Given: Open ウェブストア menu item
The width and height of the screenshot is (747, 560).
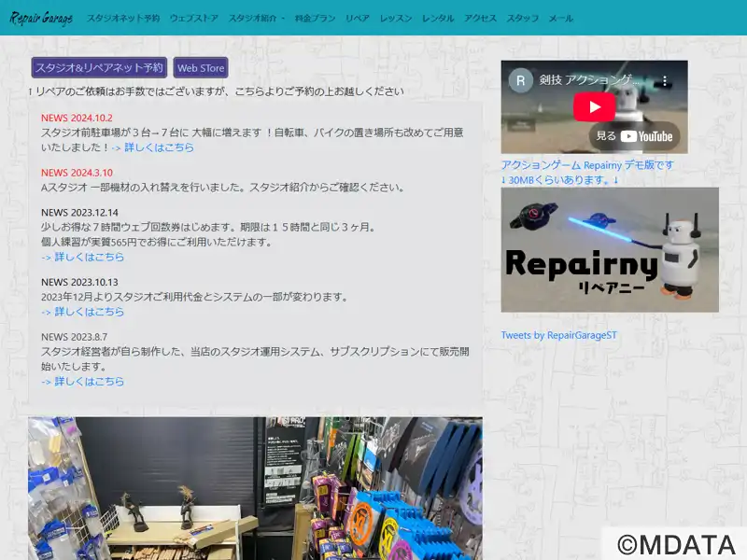Looking at the screenshot, I should 194,18.
